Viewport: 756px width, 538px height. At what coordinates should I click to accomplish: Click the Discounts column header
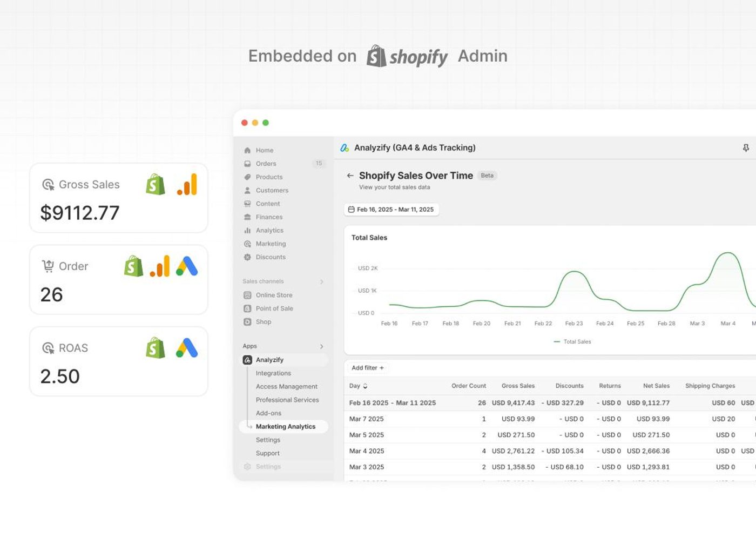click(569, 386)
